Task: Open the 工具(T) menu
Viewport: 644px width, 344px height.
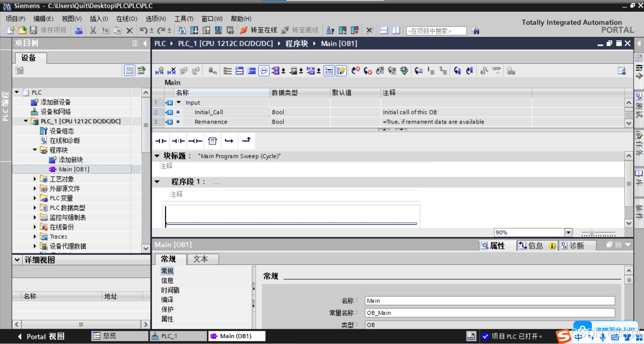Action: [184, 19]
